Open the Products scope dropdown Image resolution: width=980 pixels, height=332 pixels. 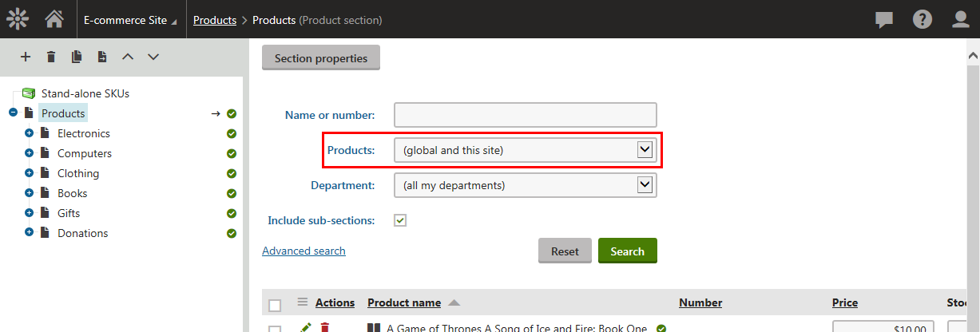tap(526, 150)
